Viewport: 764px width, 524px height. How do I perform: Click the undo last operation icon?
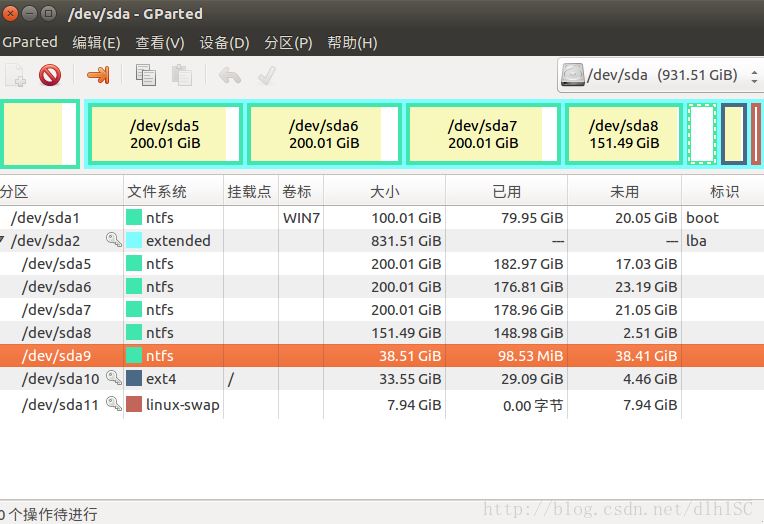pyautogui.click(x=229, y=75)
